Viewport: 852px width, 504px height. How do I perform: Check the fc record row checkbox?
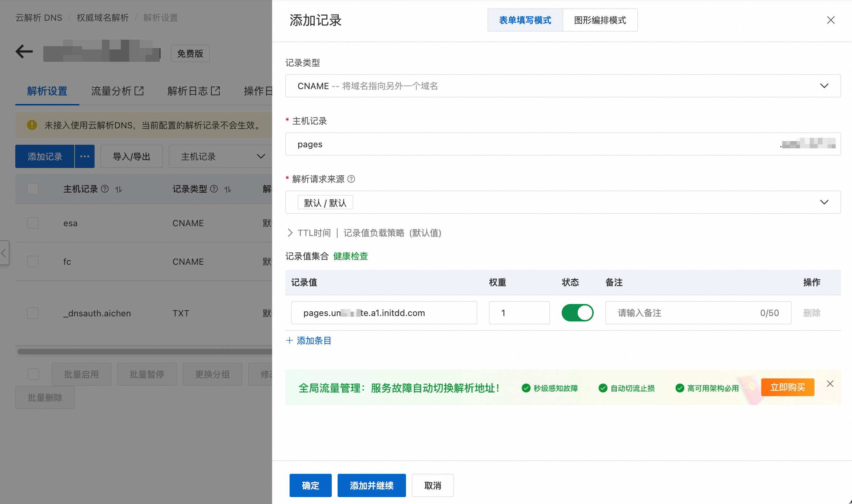33,261
